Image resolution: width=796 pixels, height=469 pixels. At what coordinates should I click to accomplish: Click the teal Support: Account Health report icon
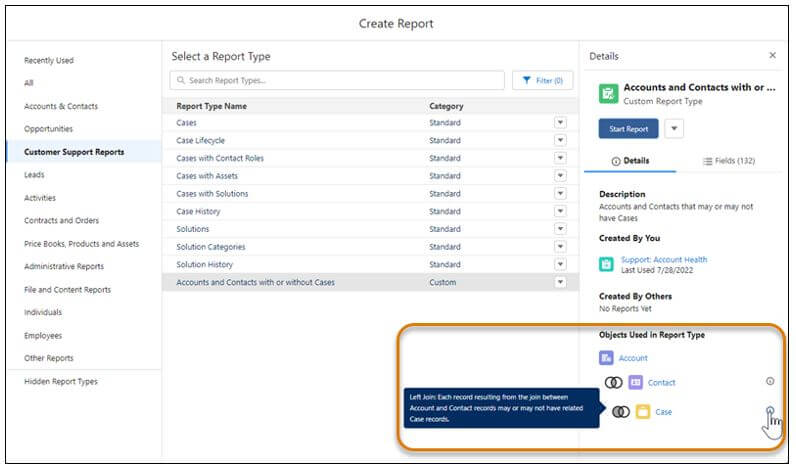pyautogui.click(x=606, y=264)
